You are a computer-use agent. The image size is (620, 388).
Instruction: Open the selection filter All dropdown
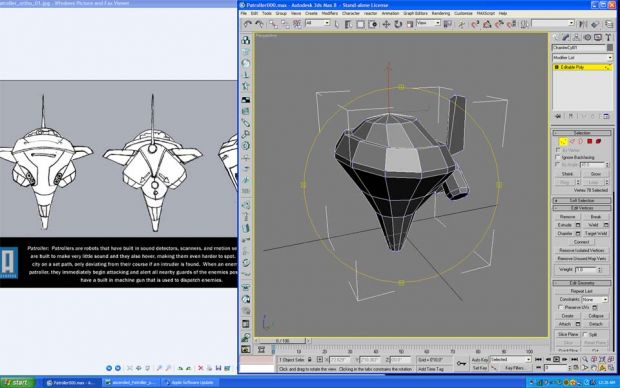[318, 23]
